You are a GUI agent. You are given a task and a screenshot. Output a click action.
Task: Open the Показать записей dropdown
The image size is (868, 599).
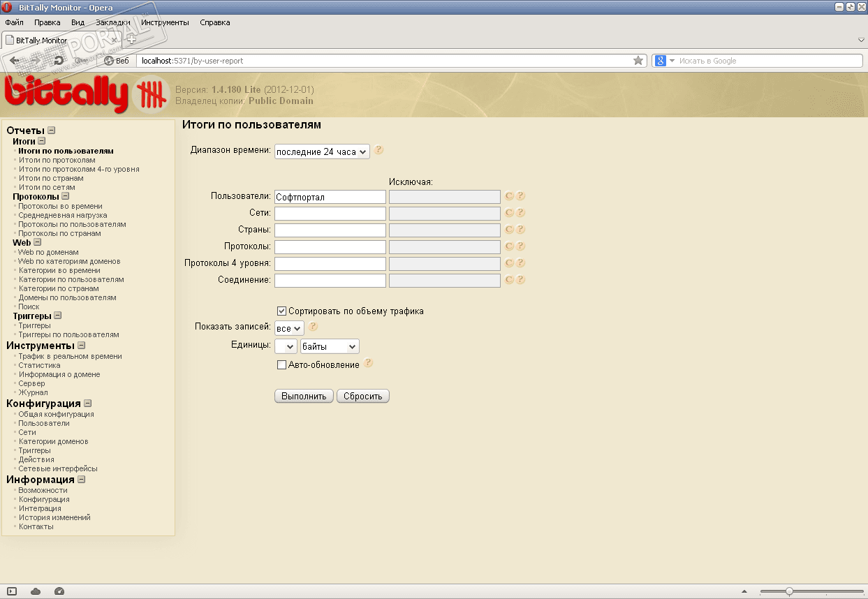289,328
